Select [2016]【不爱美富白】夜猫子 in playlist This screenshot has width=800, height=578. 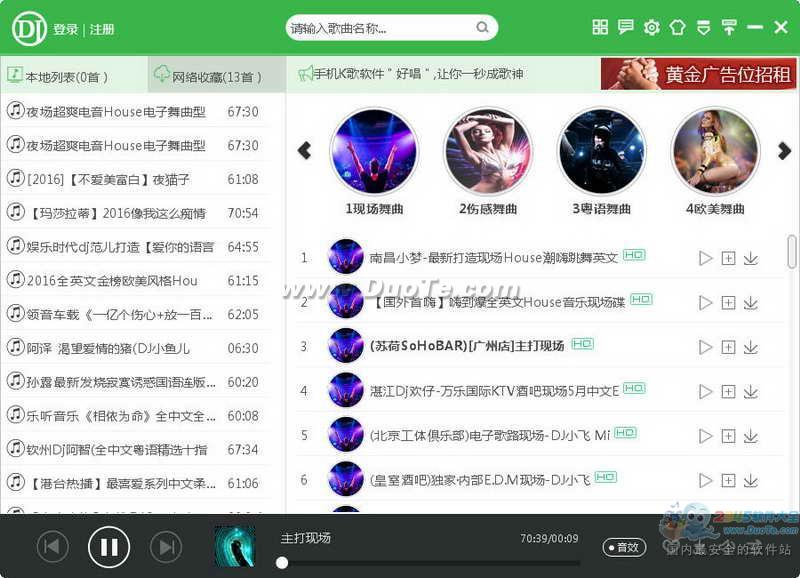tap(136, 179)
